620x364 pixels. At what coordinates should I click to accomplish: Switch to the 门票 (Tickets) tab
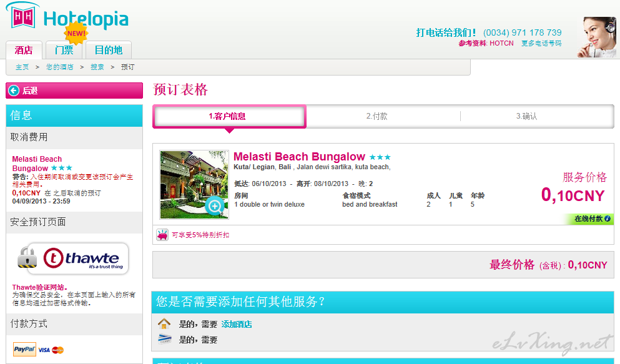[x=64, y=50]
